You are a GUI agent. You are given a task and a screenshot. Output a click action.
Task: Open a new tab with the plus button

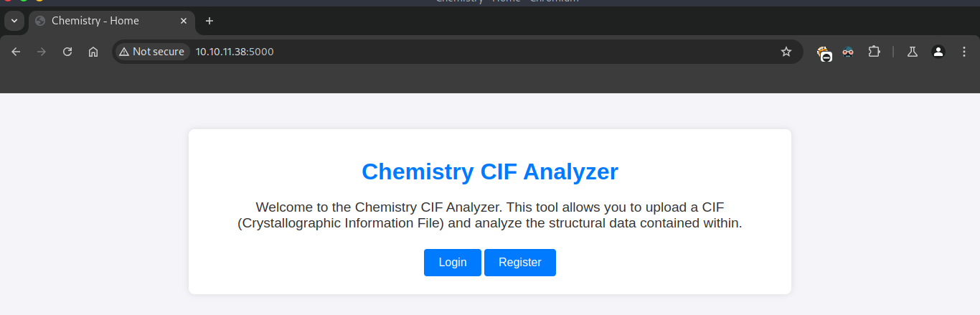pyautogui.click(x=209, y=21)
